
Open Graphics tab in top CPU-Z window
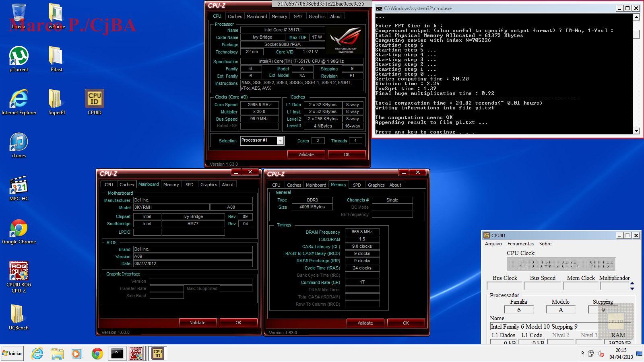[x=317, y=16]
